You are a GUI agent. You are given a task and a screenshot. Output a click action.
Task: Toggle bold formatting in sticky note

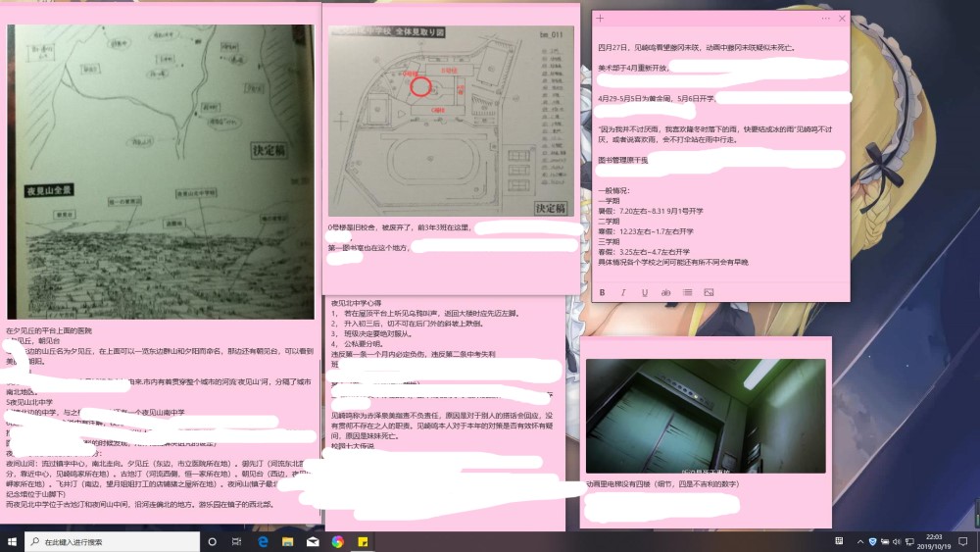click(602, 292)
